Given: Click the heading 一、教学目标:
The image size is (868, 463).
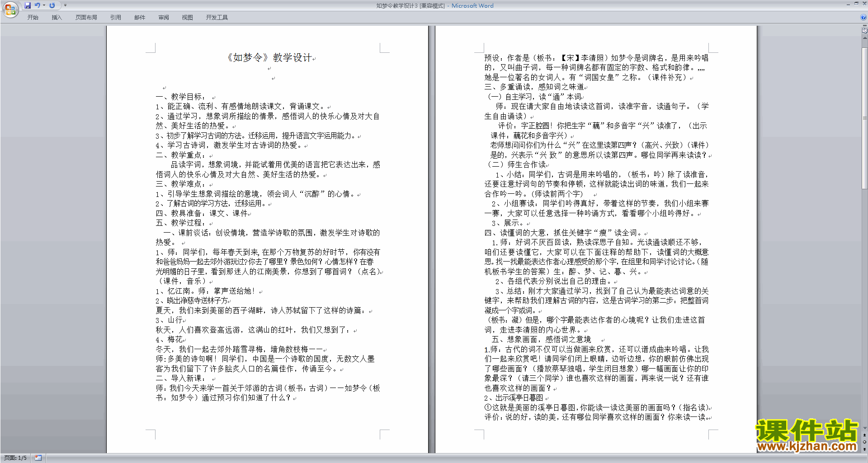Looking at the screenshot, I should click(x=180, y=97).
